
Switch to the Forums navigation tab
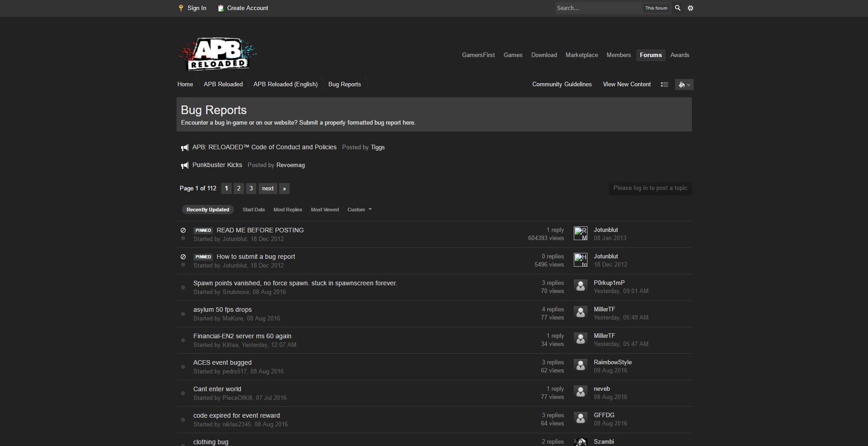click(650, 55)
